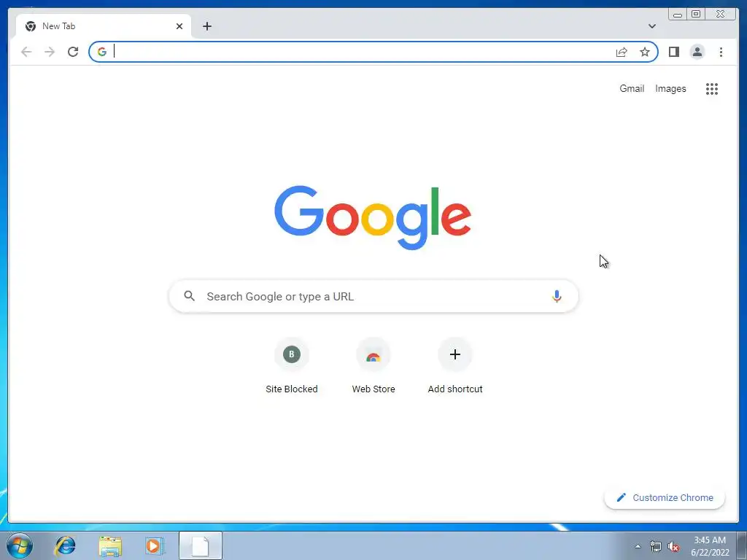Open the Web Store shortcut tile
The height and width of the screenshot is (560, 747).
tap(373, 366)
